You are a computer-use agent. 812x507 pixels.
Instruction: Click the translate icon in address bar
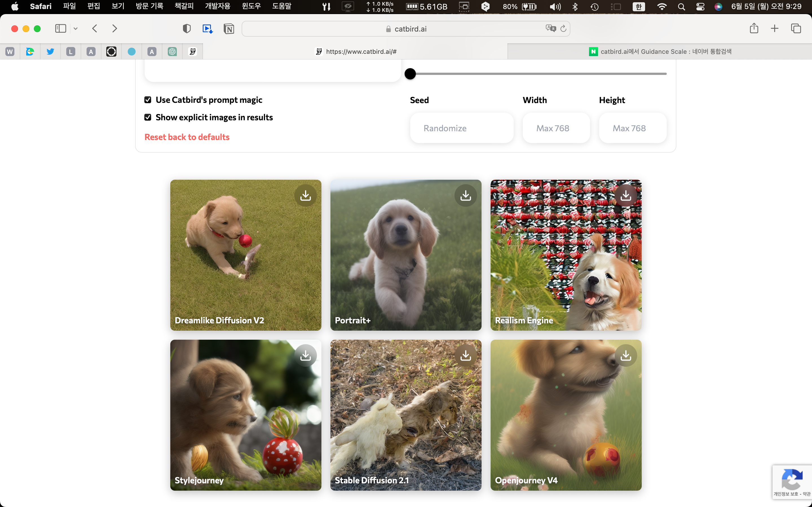[x=550, y=28]
